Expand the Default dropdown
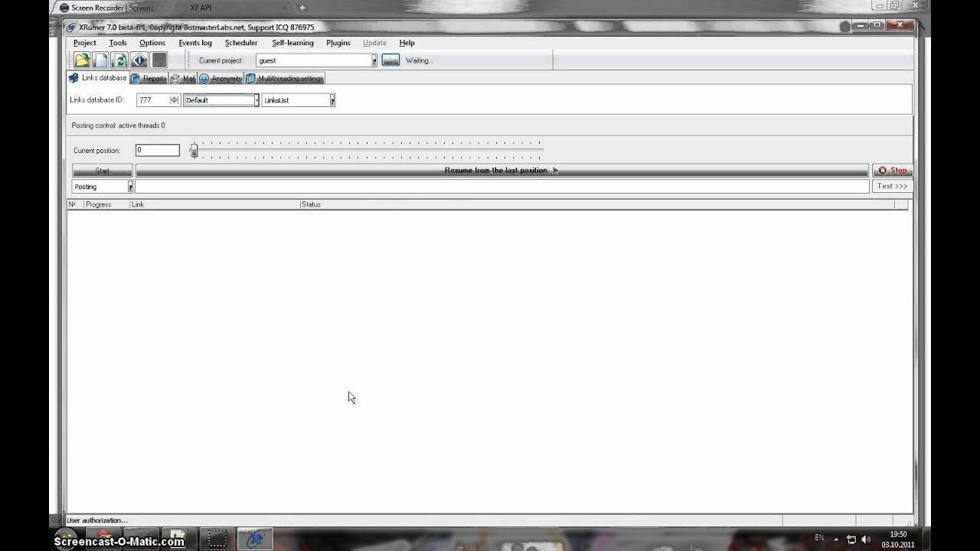The width and height of the screenshot is (980, 551). [x=256, y=100]
